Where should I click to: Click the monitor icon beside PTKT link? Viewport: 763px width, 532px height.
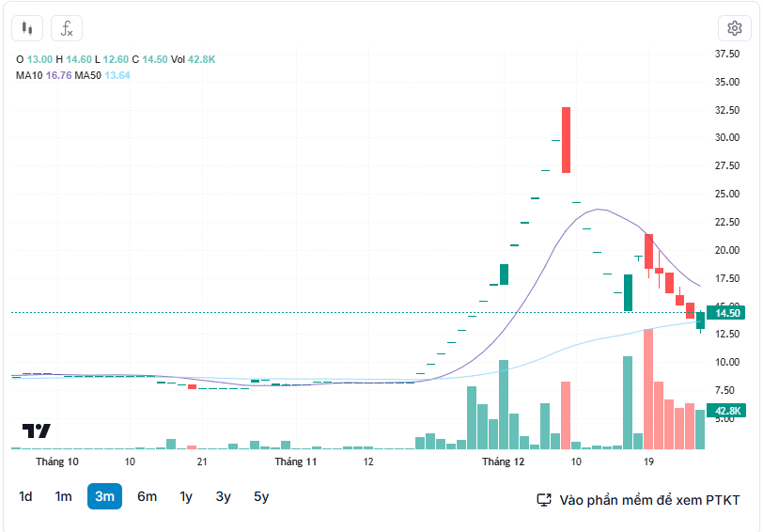[543, 500]
